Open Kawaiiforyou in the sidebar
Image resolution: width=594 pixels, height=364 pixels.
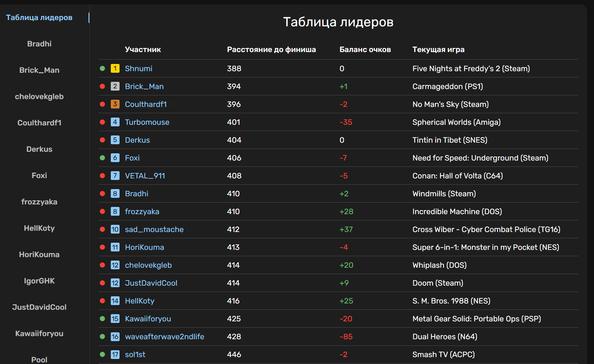click(39, 334)
